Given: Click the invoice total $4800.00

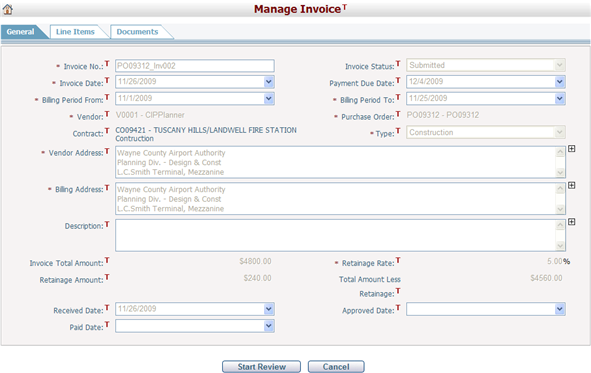Looking at the screenshot, I should pyautogui.click(x=255, y=261).
